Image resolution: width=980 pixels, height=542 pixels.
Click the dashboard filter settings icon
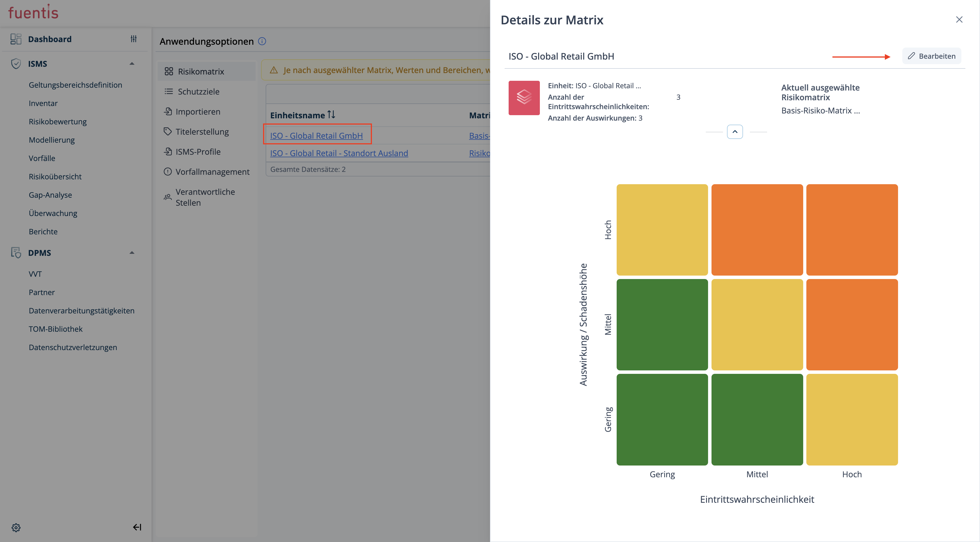[134, 39]
